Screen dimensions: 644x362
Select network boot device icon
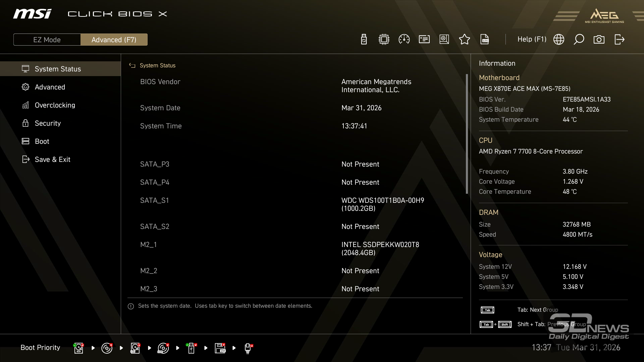click(x=248, y=348)
